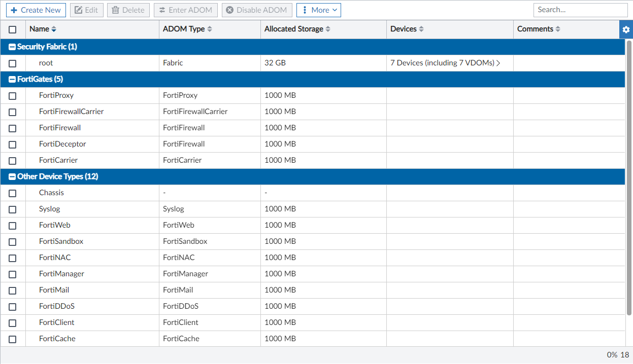Click the 0% 18 status indicator

pyautogui.click(x=618, y=355)
